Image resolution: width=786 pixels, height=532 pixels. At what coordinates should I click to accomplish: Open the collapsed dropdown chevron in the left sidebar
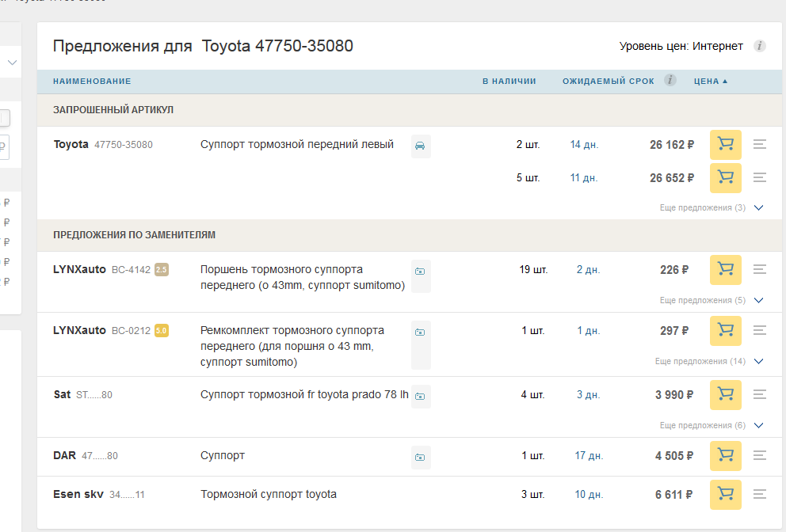(12, 63)
